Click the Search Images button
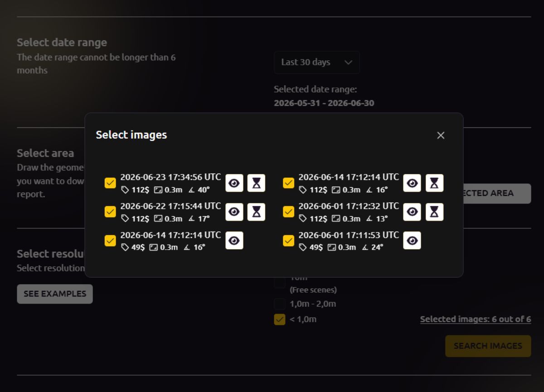 (x=488, y=346)
